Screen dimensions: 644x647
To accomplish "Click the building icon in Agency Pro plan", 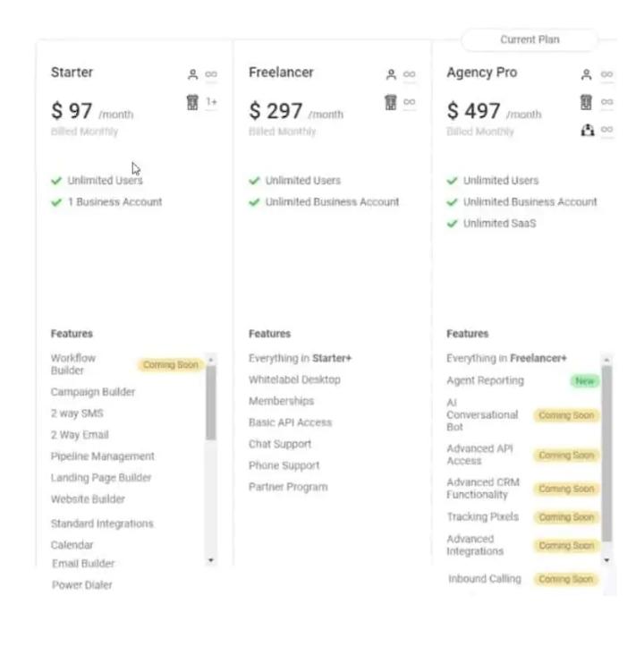I will (x=587, y=102).
